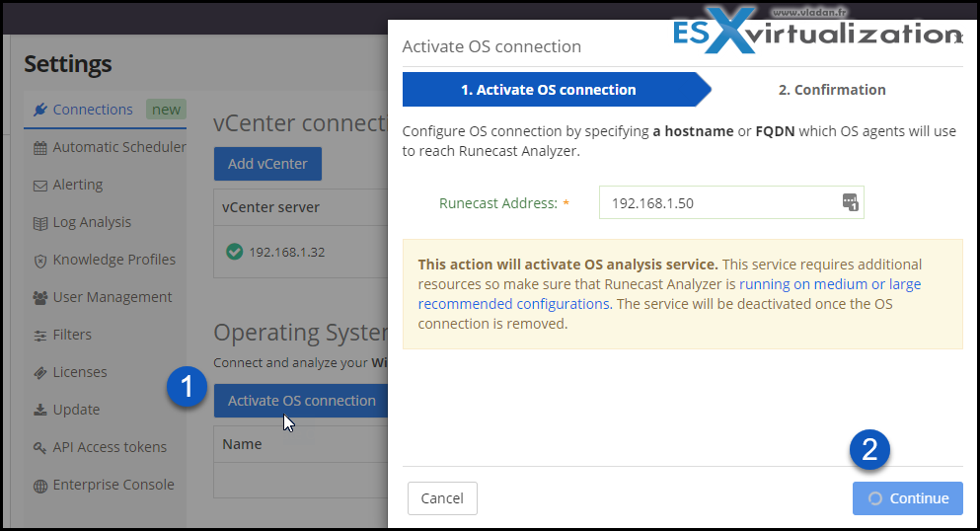
Task: Click the Continue button in dialog
Action: click(908, 497)
